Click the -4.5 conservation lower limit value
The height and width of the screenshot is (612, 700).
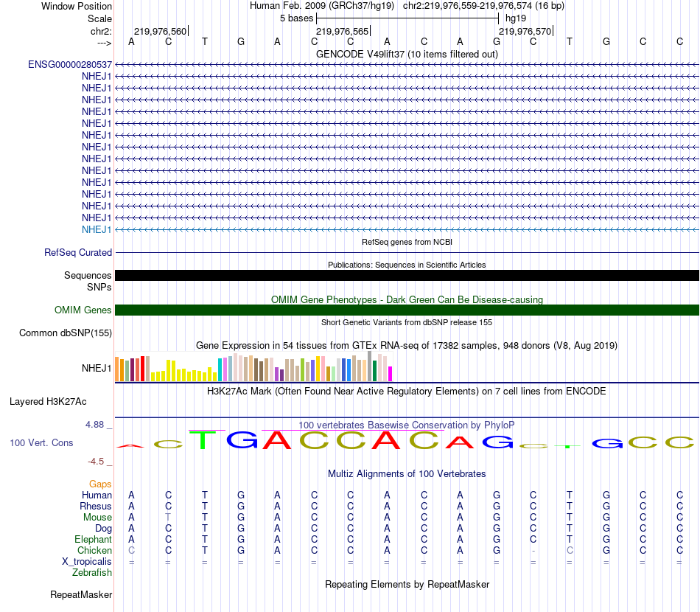click(x=96, y=461)
